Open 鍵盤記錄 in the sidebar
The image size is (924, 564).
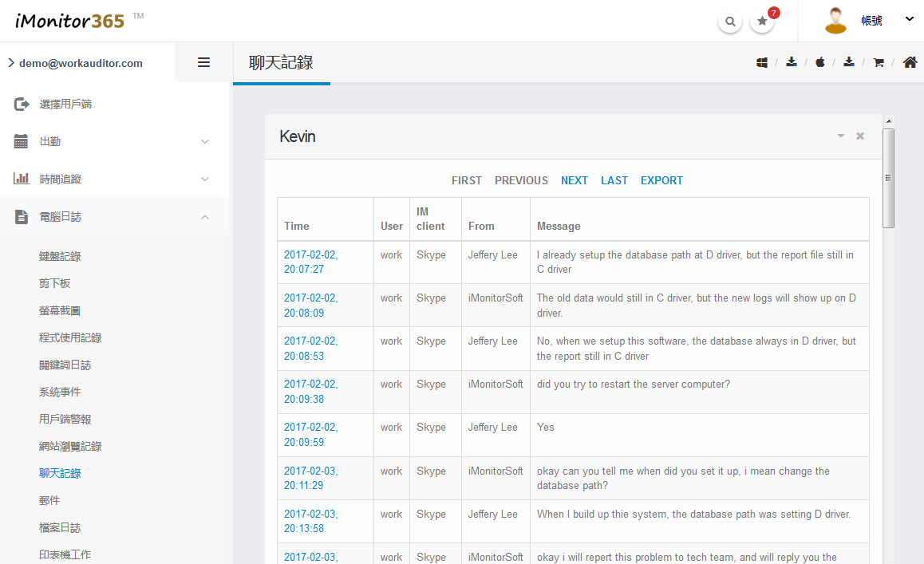pos(60,256)
